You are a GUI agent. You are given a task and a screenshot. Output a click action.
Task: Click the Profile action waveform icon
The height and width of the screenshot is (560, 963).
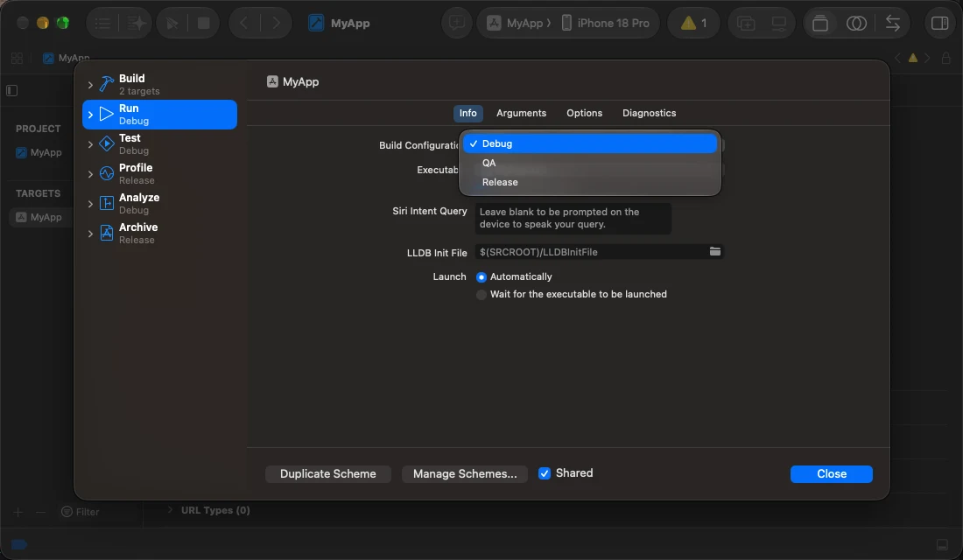pyautogui.click(x=107, y=173)
